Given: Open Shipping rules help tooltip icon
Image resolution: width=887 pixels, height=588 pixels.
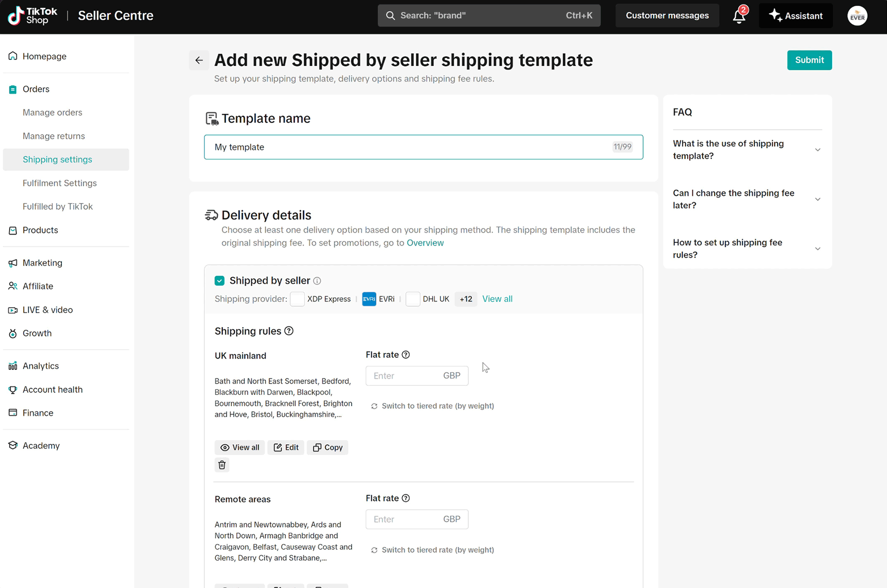Looking at the screenshot, I should tap(289, 331).
